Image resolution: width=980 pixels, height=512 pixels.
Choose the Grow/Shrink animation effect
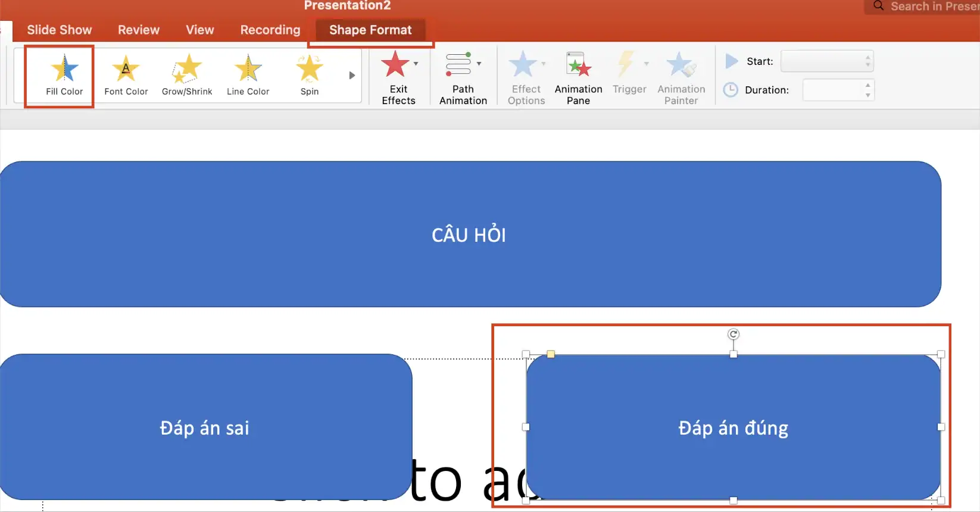[187, 75]
